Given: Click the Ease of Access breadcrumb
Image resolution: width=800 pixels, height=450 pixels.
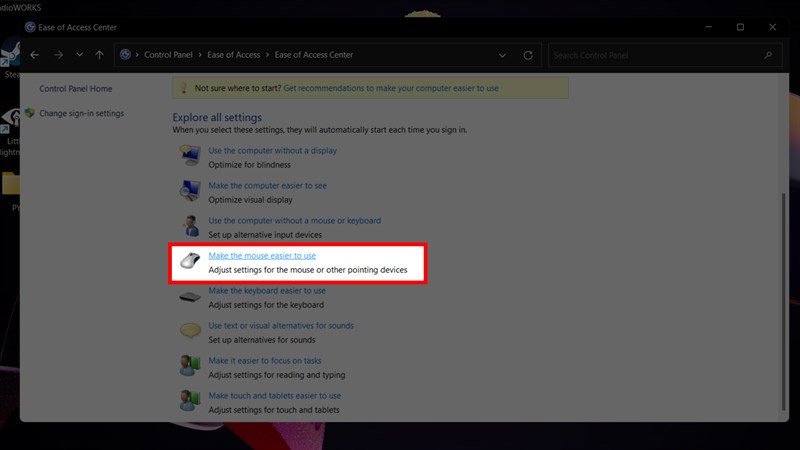Looking at the screenshot, I should (x=238, y=54).
